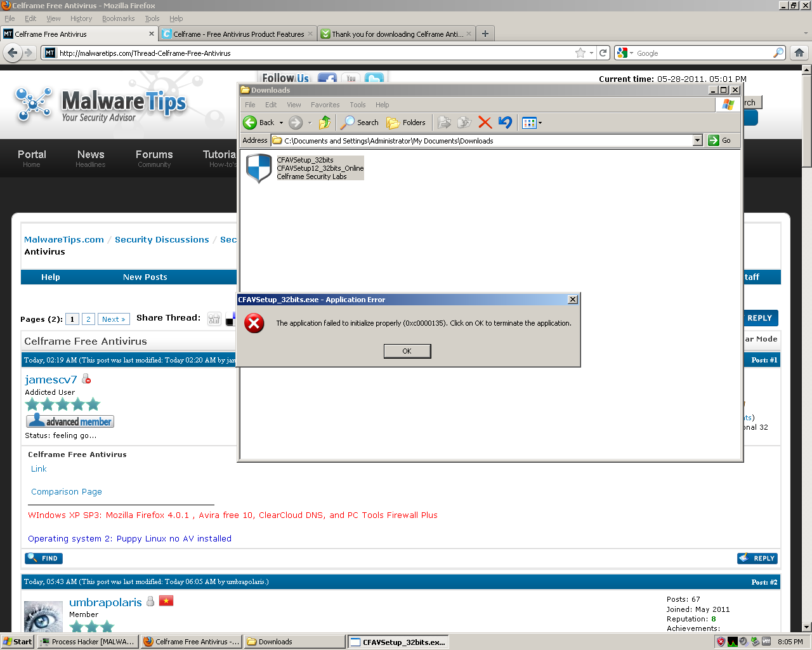Click the REPLY button under first post
Screen dimensions: 812x650
[757, 559]
